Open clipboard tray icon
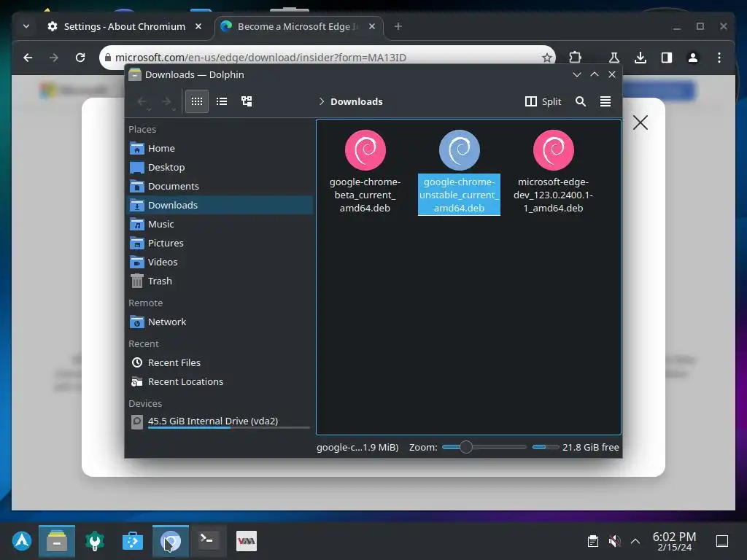747x560 pixels. [x=592, y=541]
